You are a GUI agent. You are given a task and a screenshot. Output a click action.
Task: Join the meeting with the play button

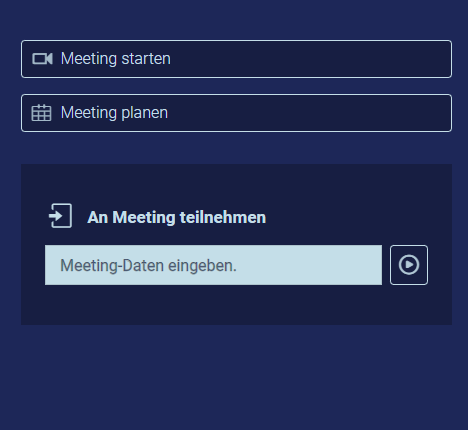[409, 265]
